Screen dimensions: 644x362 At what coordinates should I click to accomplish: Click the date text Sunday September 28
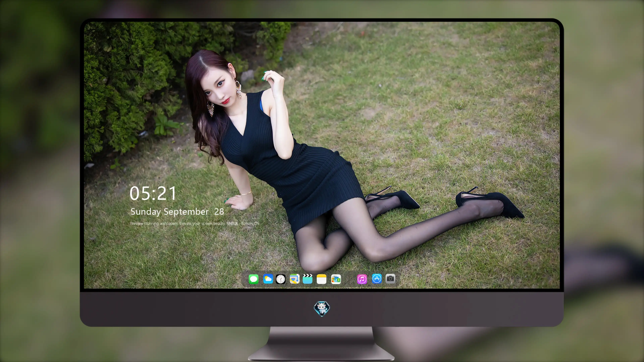click(x=177, y=212)
